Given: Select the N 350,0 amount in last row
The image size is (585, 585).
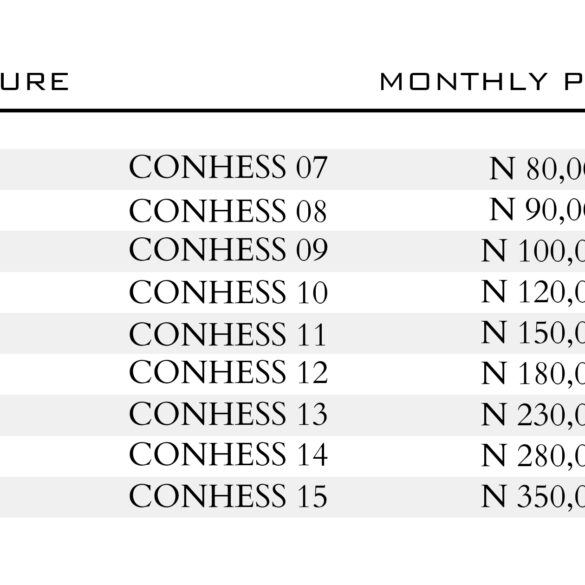Looking at the screenshot, I should [533, 497].
